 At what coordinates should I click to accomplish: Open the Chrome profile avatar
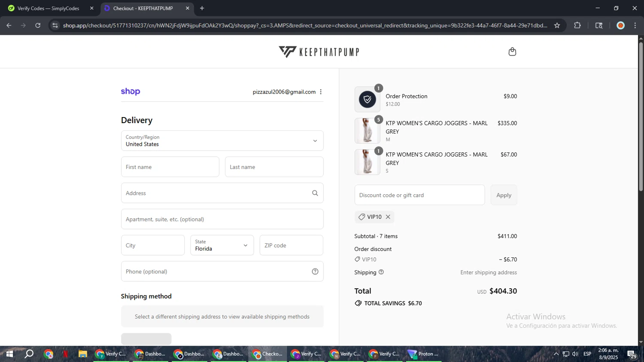(620, 25)
